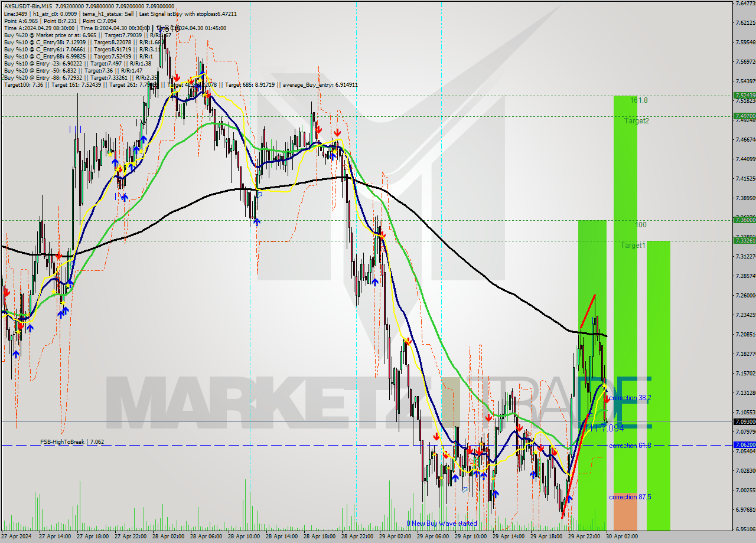Select the 27 Apr 22:00 time label
This screenshot has height=543, width=756.
131,537
